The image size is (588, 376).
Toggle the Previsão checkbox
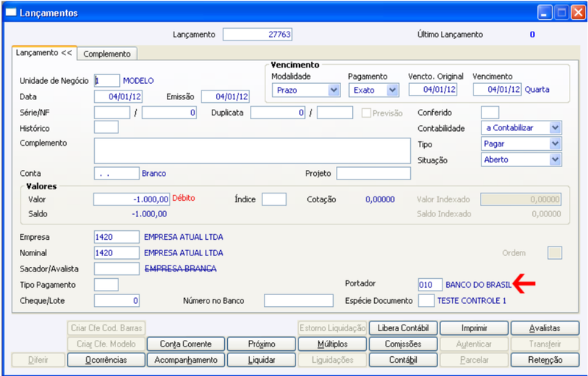tap(366, 113)
